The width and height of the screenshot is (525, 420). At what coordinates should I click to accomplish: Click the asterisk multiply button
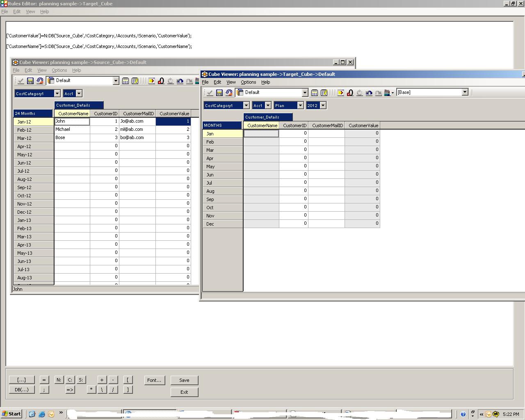(91, 390)
